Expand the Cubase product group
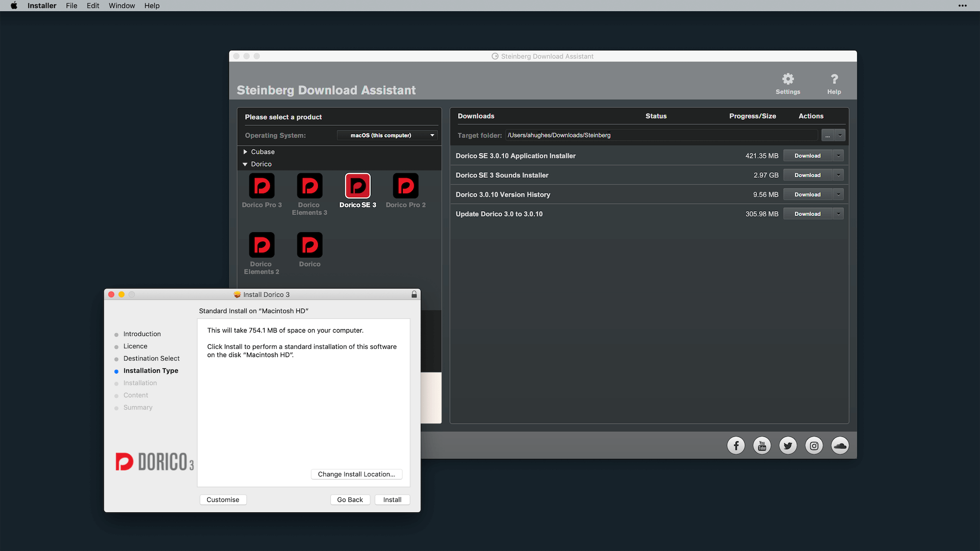Image resolution: width=980 pixels, height=551 pixels. tap(245, 152)
